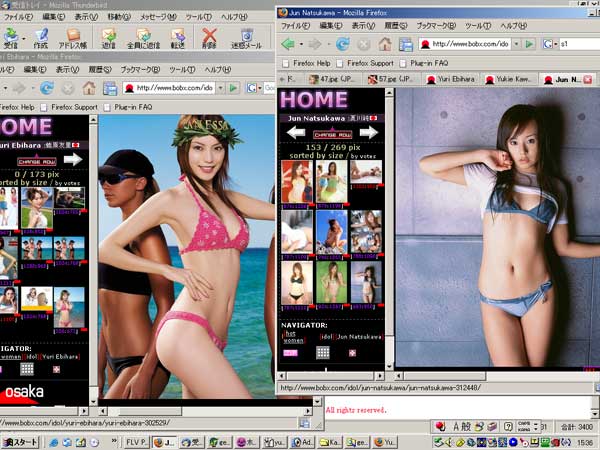This screenshot has height=450, width=600.
Task: Open back history dropdown in Jun Natsukawa Firefox
Action: click(x=301, y=44)
